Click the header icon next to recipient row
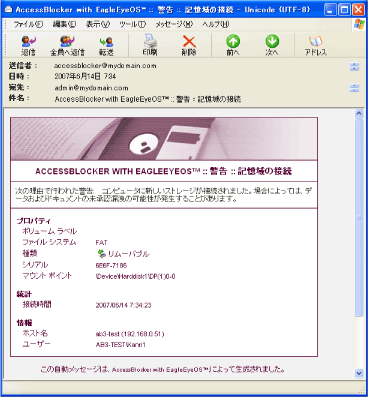368x397 pixels. [354, 88]
